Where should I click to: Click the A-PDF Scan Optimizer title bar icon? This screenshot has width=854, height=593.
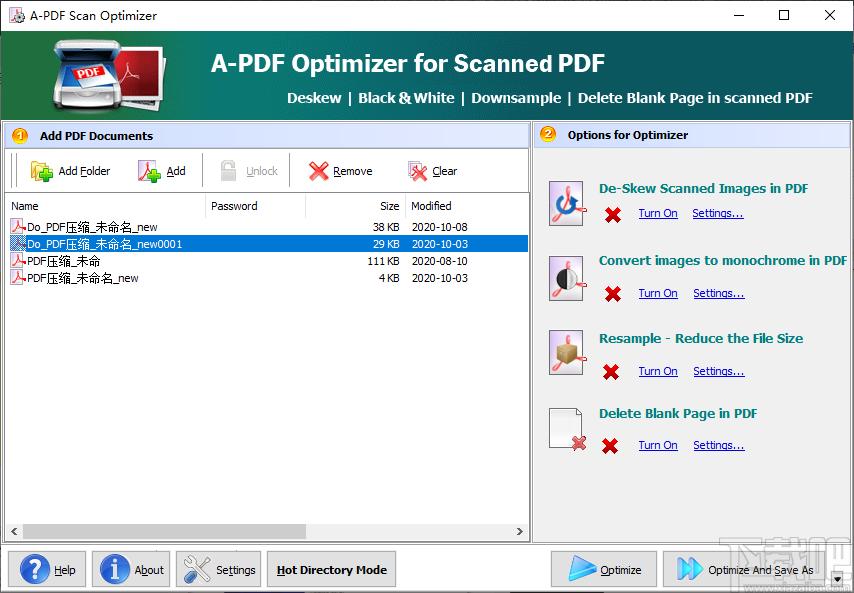pyautogui.click(x=17, y=15)
